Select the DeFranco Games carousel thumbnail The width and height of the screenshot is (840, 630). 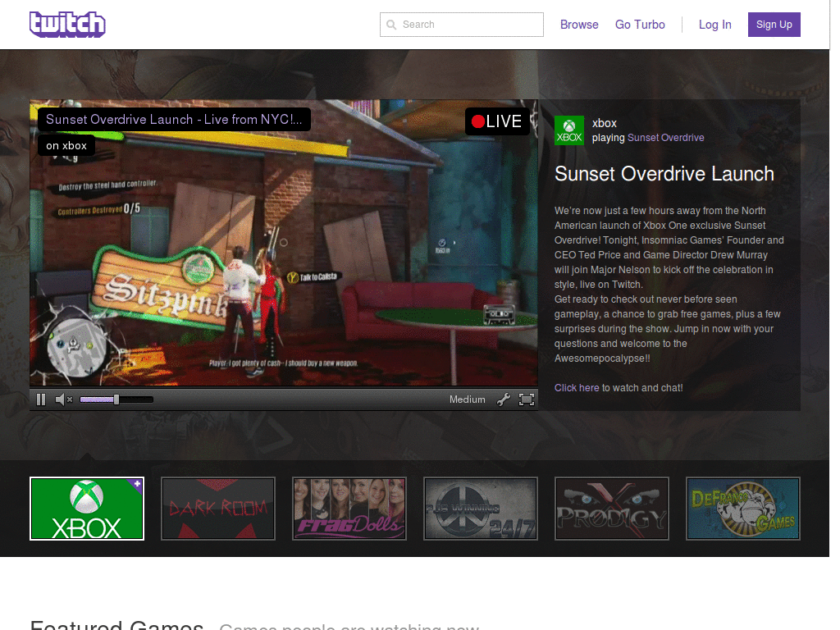(743, 509)
